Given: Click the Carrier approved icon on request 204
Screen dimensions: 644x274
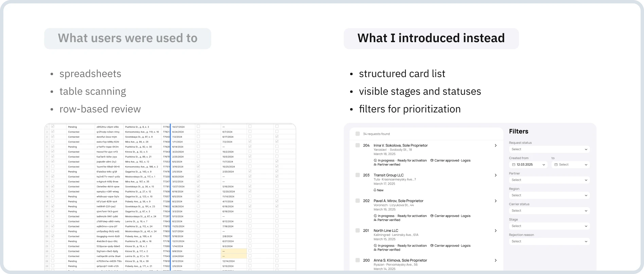Looking at the screenshot, I should pyautogui.click(x=432, y=160).
